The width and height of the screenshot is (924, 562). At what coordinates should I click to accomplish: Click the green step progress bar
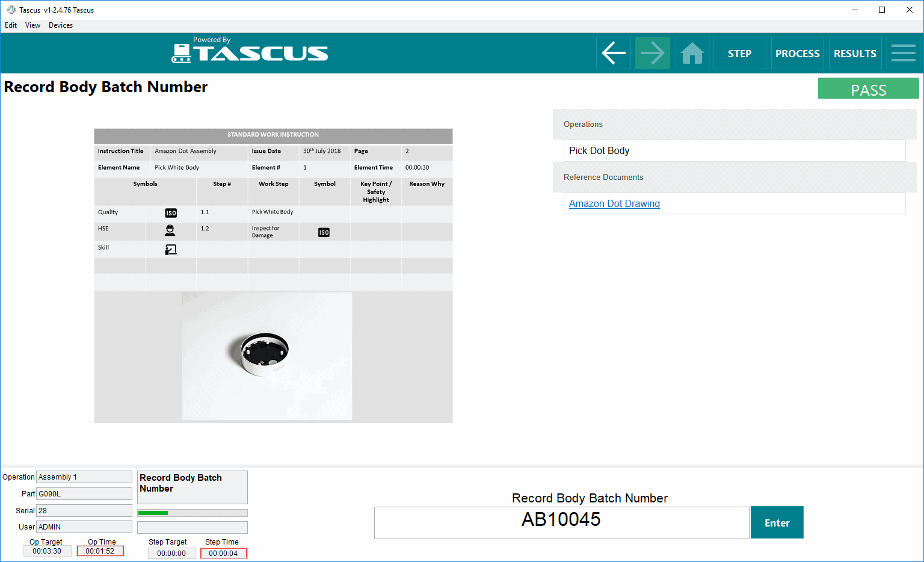coord(192,513)
